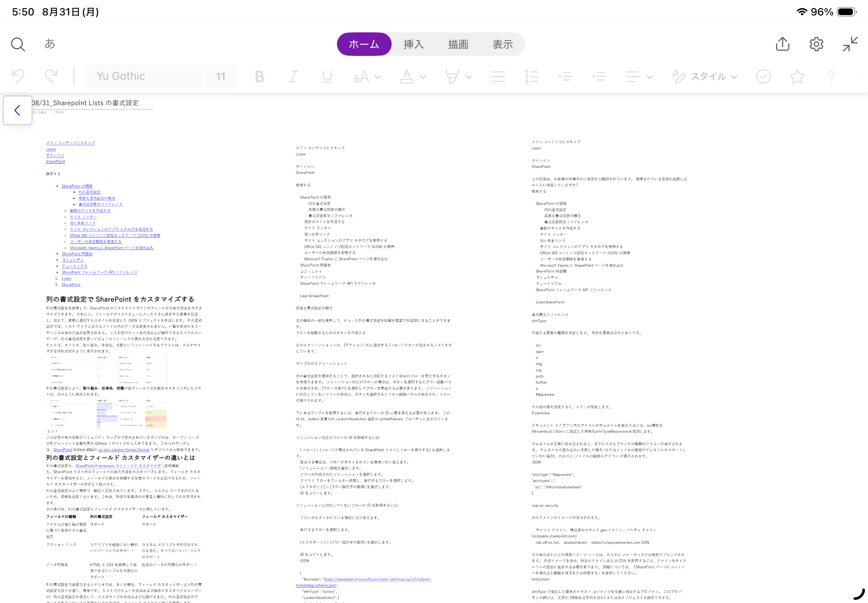Toggle italic formatting
Image resolution: width=868 pixels, height=603 pixels.
point(293,77)
